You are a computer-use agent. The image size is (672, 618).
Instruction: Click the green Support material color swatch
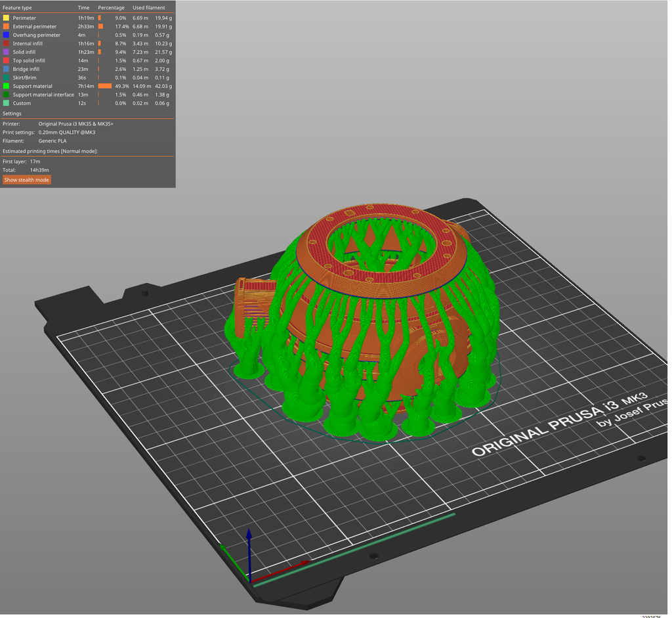(x=6, y=86)
